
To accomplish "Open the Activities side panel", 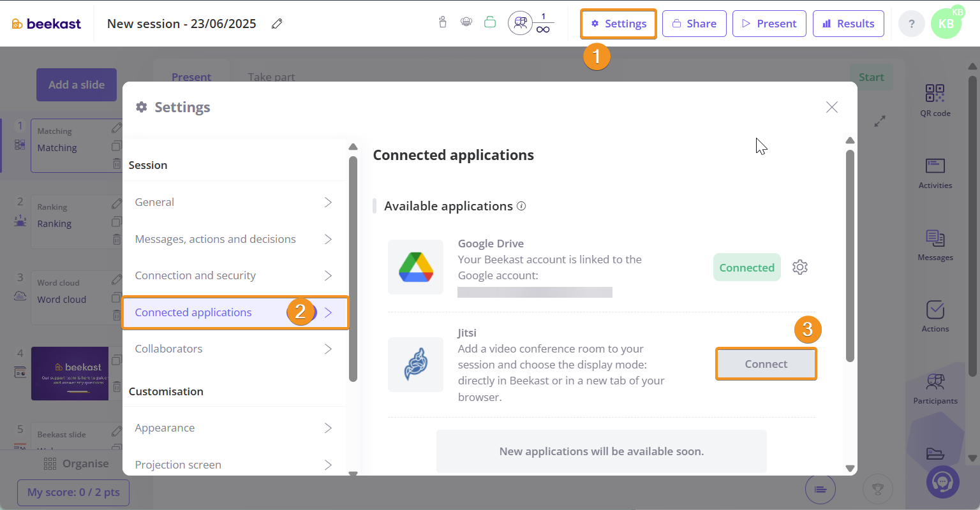I will tap(935, 173).
